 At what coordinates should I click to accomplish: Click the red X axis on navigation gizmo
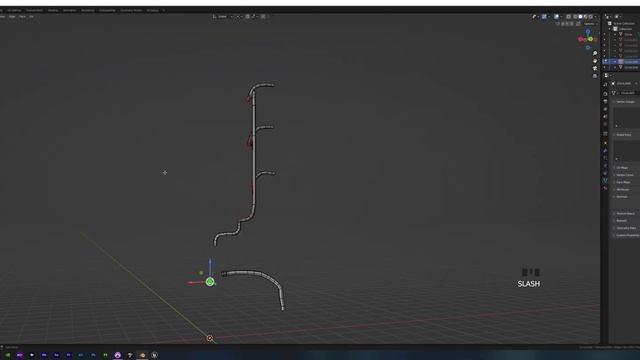pyautogui.click(x=580, y=39)
